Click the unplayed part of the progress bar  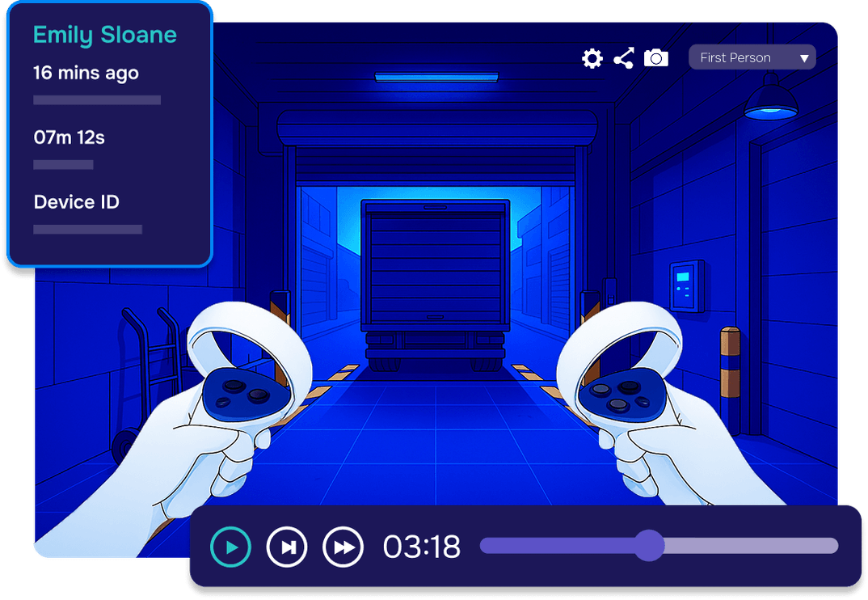click(751, 546)
